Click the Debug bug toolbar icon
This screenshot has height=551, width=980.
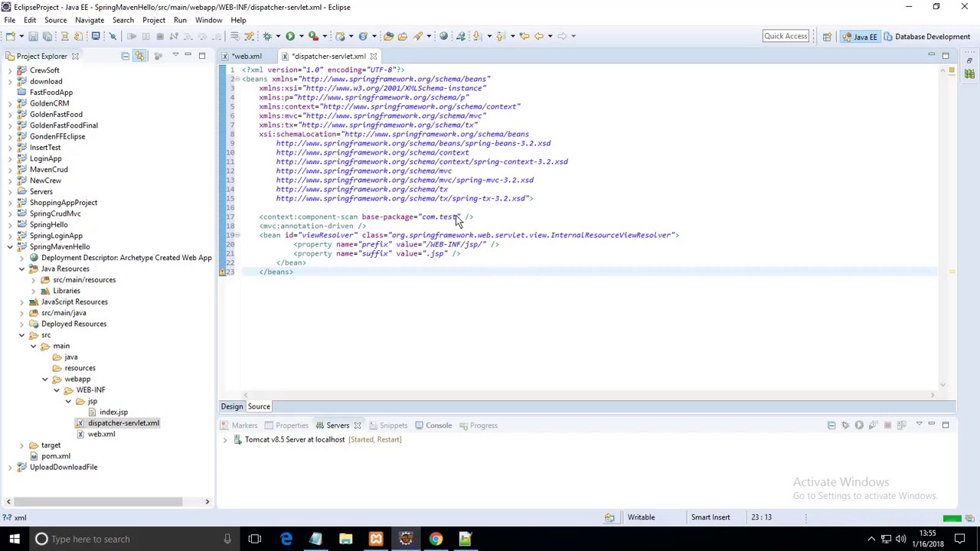(267, 36)
